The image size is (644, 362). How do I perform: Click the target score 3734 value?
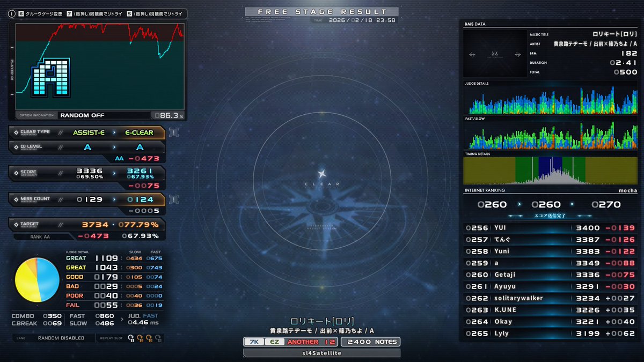pos(95,225)
